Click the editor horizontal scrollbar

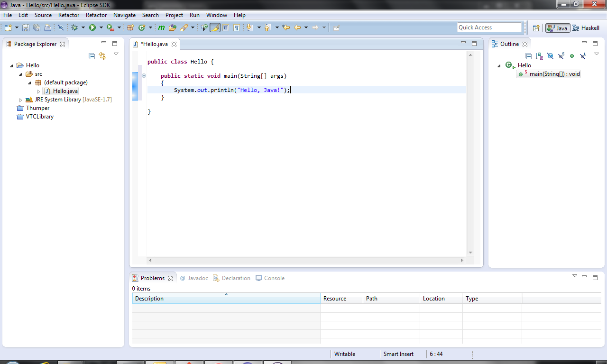[306, 260]
